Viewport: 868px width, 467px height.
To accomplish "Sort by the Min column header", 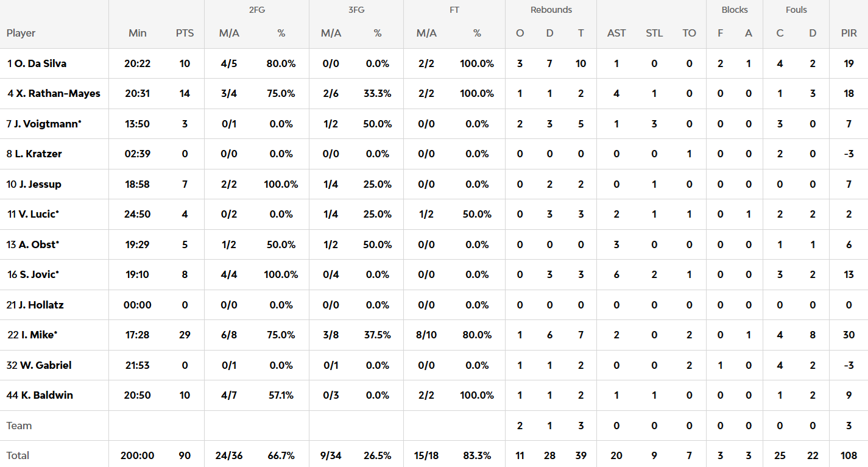I will 138,33.
